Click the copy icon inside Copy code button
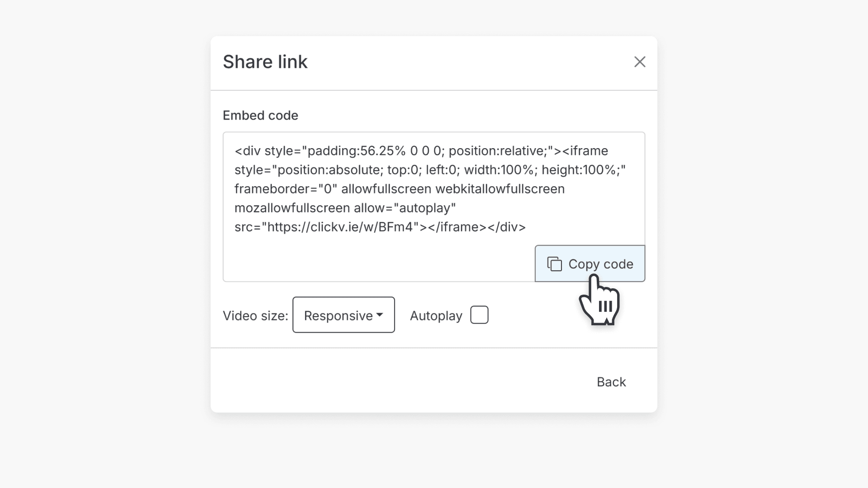 (x=555, y=264)
